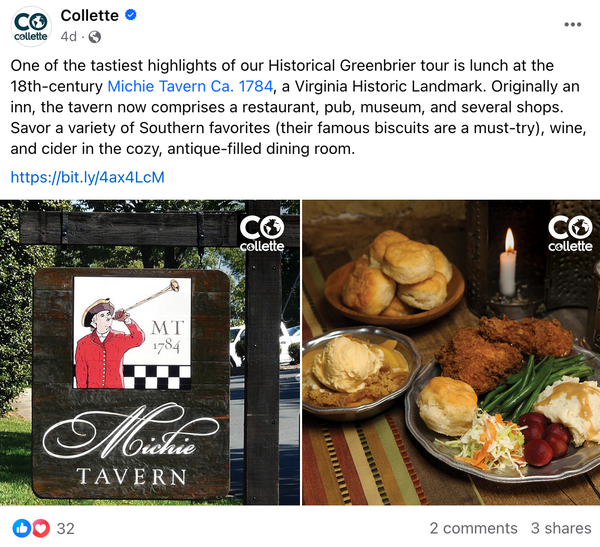View the 3 shares
This screenshot has height=547, width=600.
pyautogui.click(x=561, y=528)
